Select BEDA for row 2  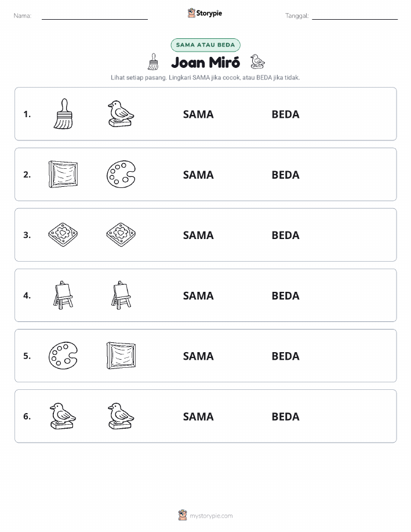(x=286, y=175)
